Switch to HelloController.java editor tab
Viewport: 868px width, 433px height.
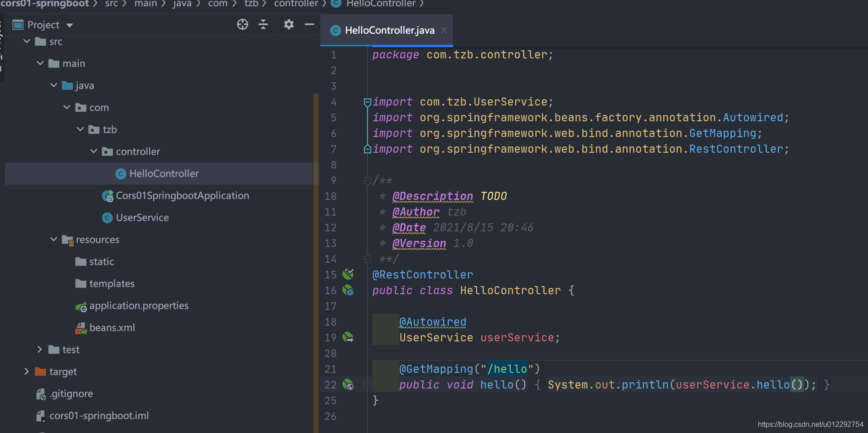tap(386, 30)
